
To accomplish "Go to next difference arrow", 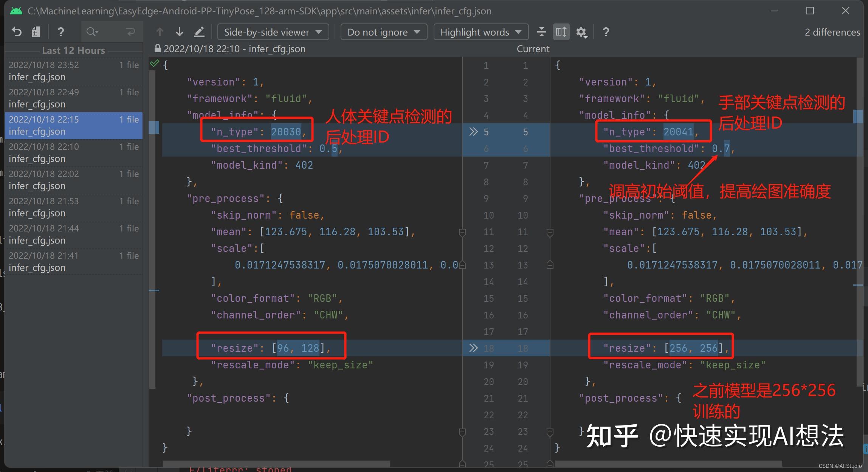I will (180, 32).
